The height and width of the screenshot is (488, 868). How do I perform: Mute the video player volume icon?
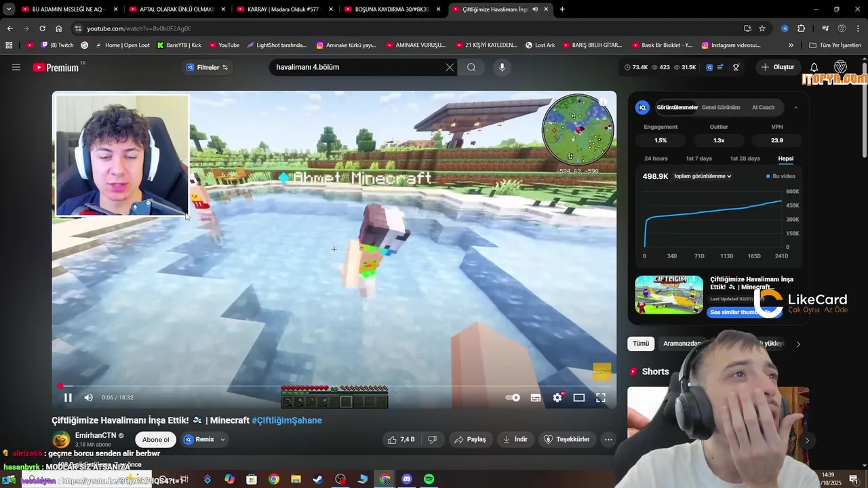[x=88, y=398]
